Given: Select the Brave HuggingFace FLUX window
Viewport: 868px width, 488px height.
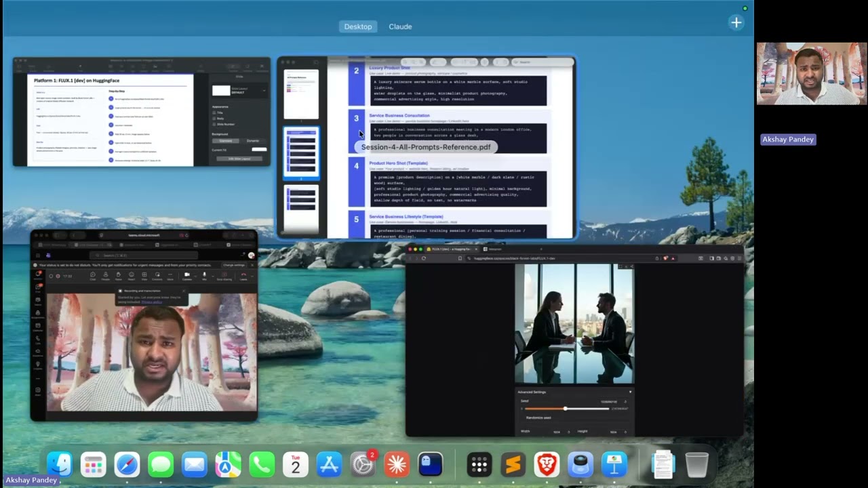Looking at the screenshot, I should pos(574,341).
